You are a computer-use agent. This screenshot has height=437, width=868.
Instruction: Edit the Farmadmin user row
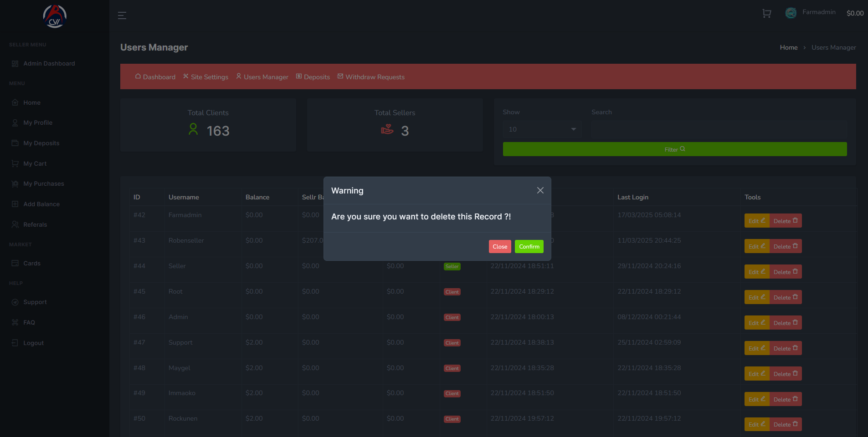(757, 221)
